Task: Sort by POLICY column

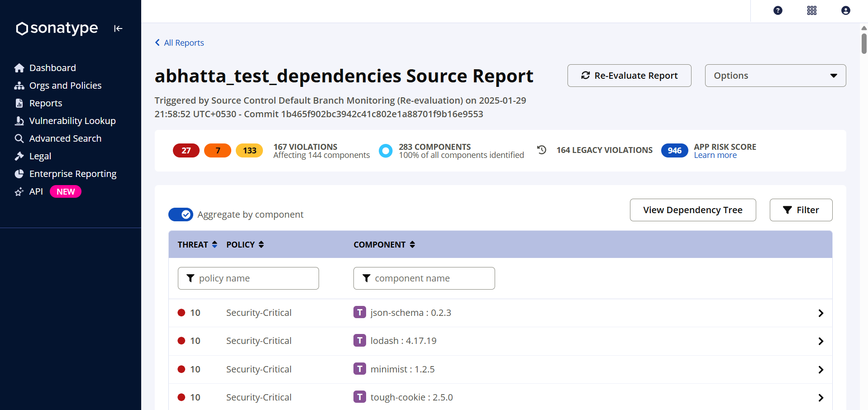Action: point(245,244)
